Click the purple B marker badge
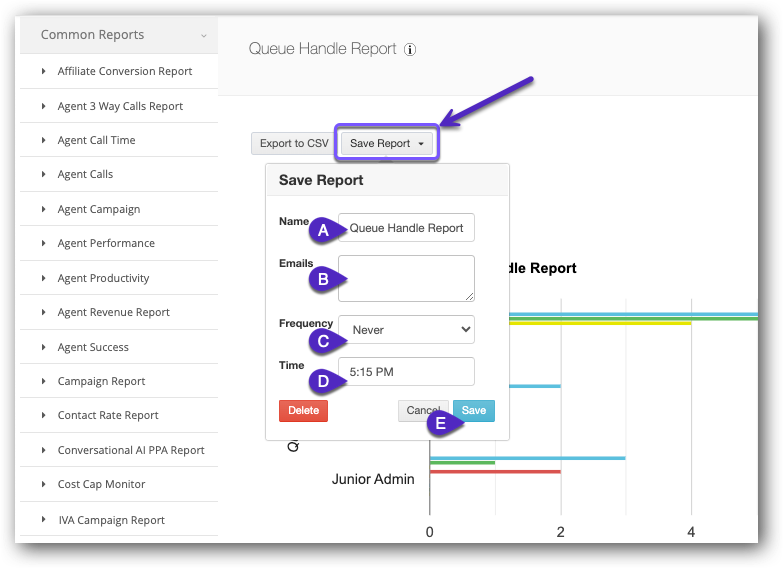The width and height of the screenshot is (783, 568). pyautogui.click(x=323, y=280)
